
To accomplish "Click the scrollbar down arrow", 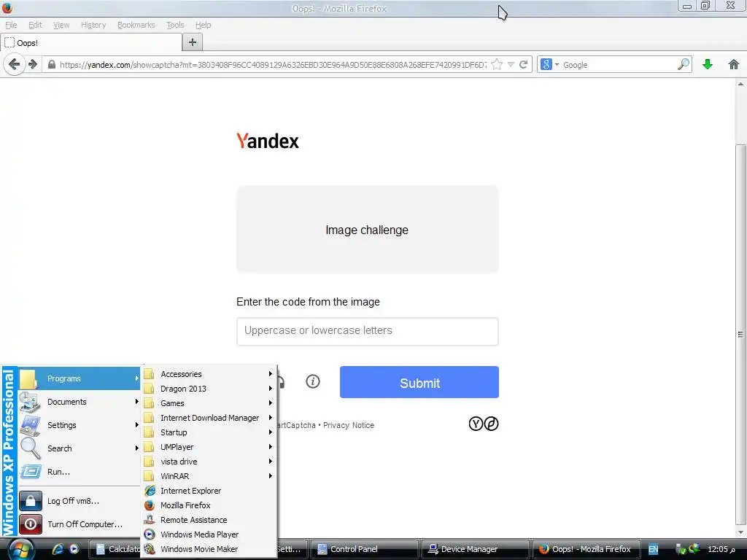I will [x=740, y=532].
